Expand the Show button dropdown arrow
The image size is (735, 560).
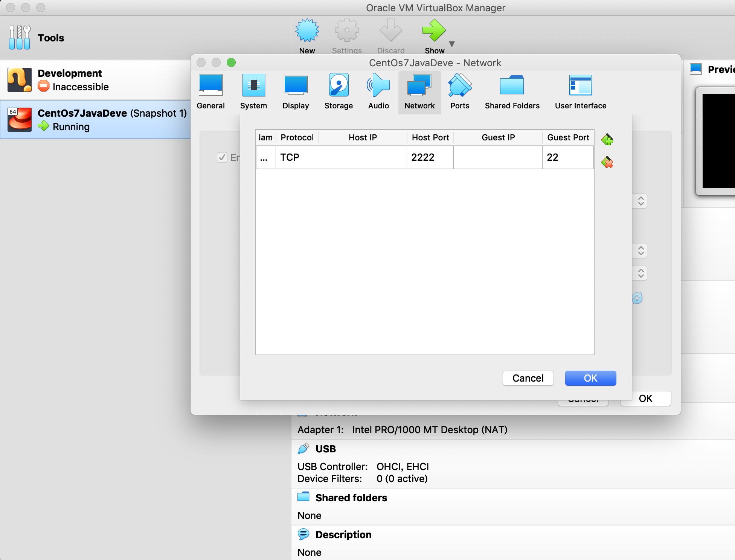[452, 44]
